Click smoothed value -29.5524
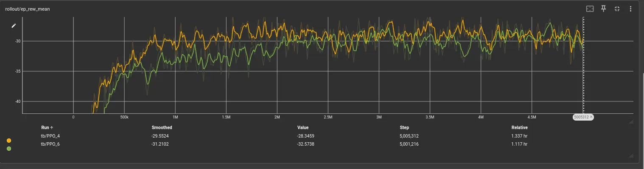644x169 pixels. [x=160, y=136]
